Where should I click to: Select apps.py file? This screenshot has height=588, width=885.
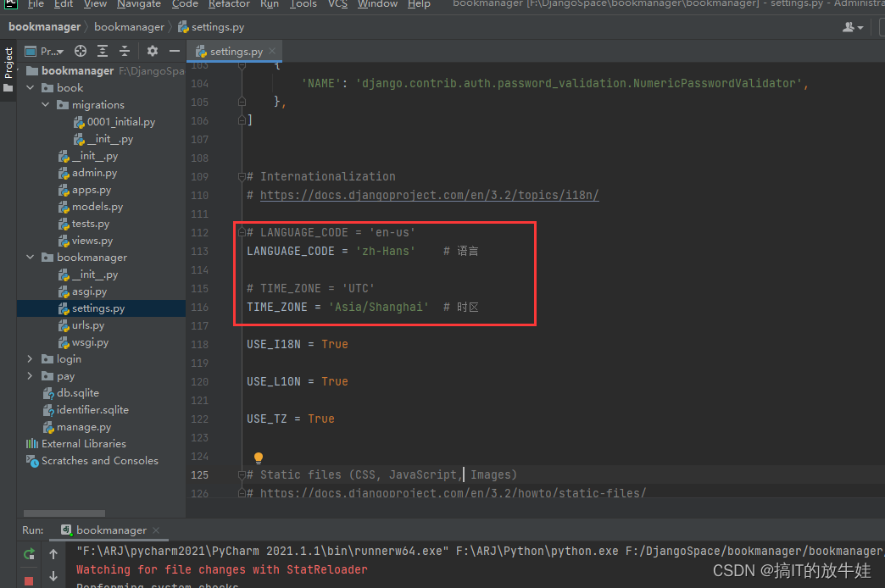pyautogui.click(x=85, y=190)
